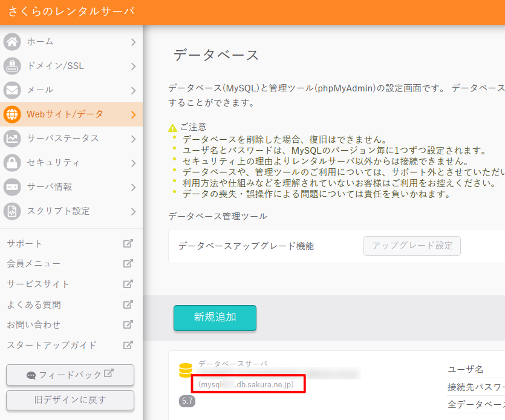Click external link icon beside スタートアップガイド
The image size is (505, 420).
128,345
